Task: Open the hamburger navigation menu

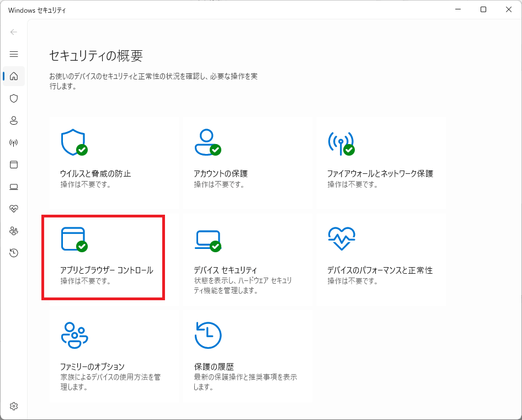Action: pyautogui.click(x=14, y=54)
